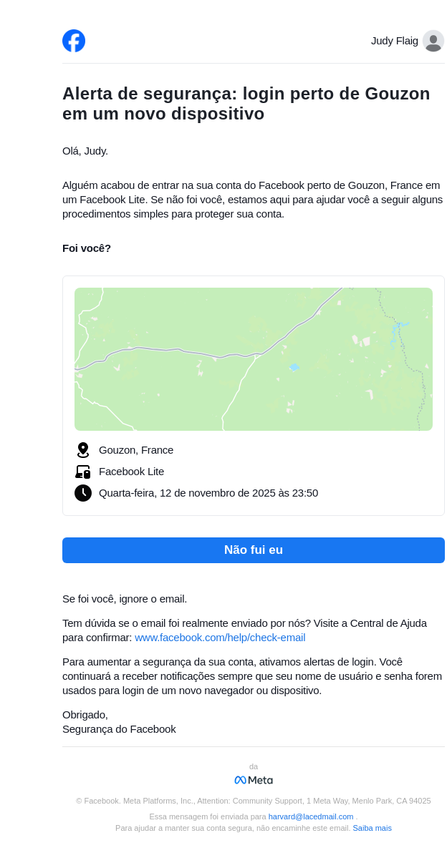The width and height of the screenshot is (447, 868).
Task: Click the Meta logo in the footer
Action: pyautogui.click(x=254, y=780)
